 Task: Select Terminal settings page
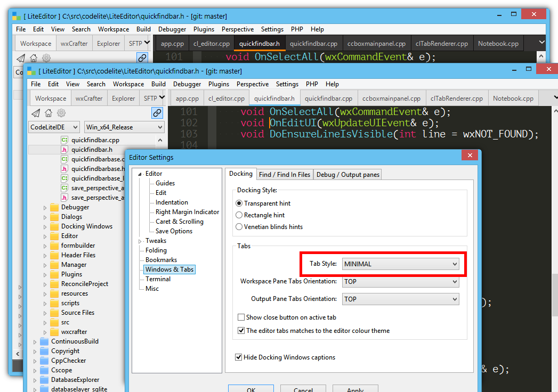click(x=158, y=279)
